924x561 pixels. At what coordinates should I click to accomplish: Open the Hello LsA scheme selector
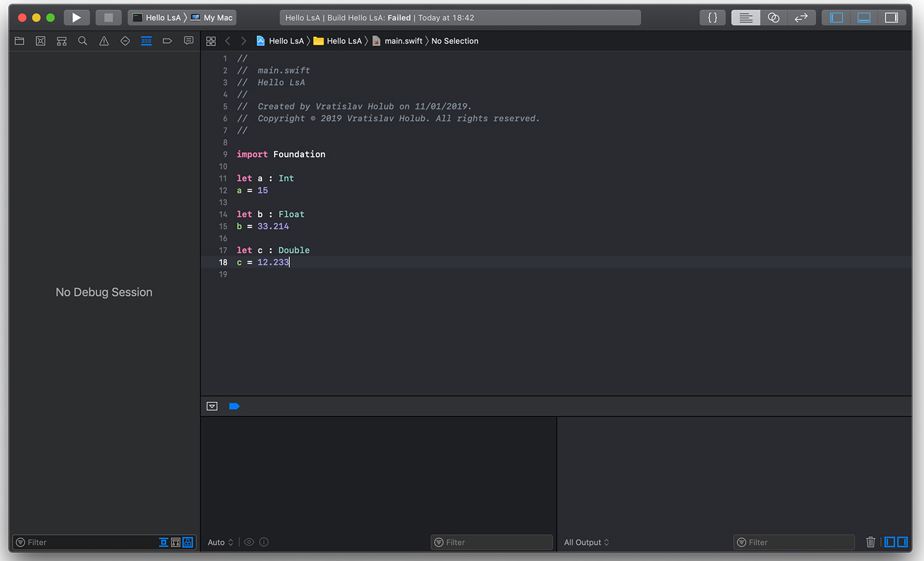157,18
